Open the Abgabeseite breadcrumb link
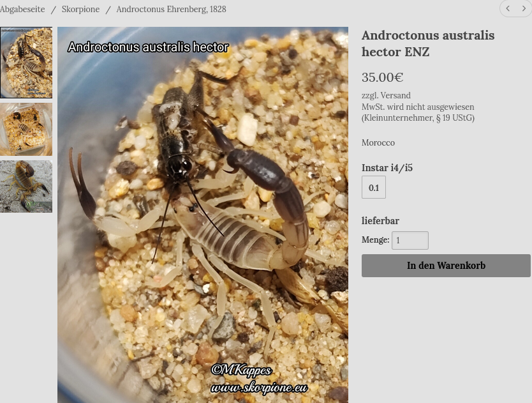 [x=22, y=9]
